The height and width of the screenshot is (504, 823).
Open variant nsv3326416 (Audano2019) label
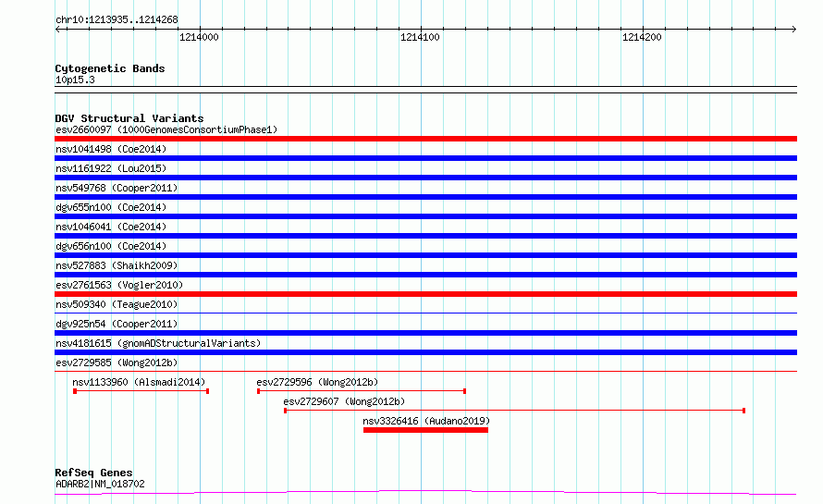coord(426,421)
